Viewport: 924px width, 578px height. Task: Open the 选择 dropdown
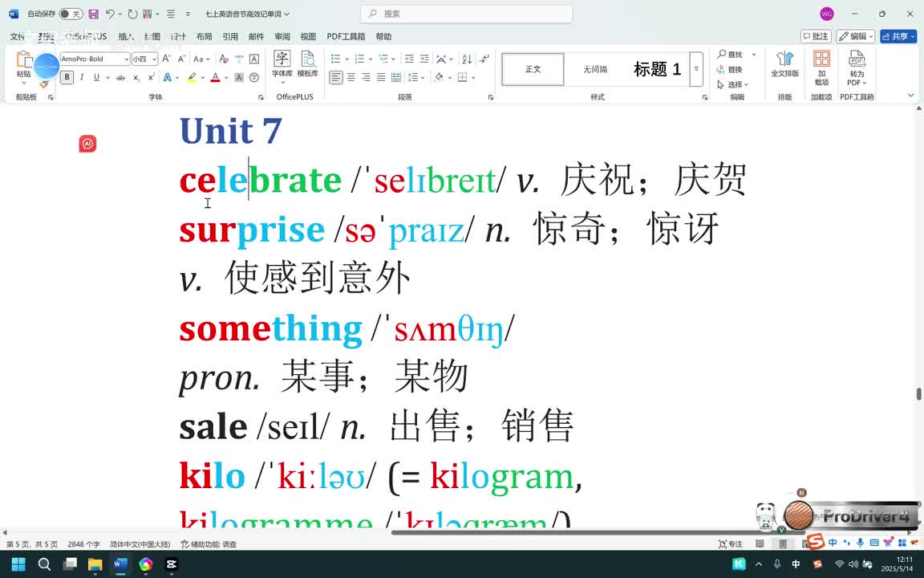pos(732,84)
